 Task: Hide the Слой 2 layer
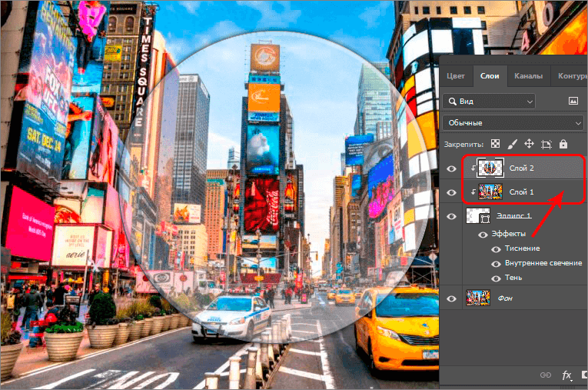(451, 168)
